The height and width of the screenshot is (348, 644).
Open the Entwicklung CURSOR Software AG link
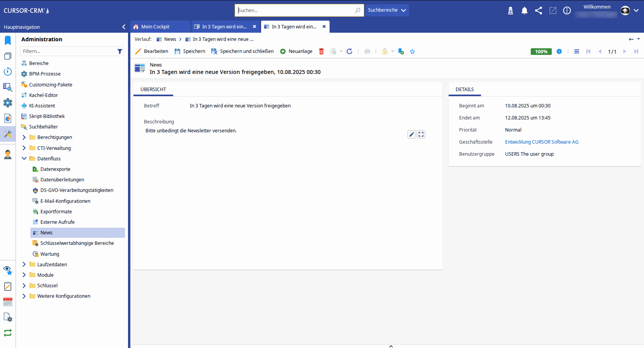(542, 142)
